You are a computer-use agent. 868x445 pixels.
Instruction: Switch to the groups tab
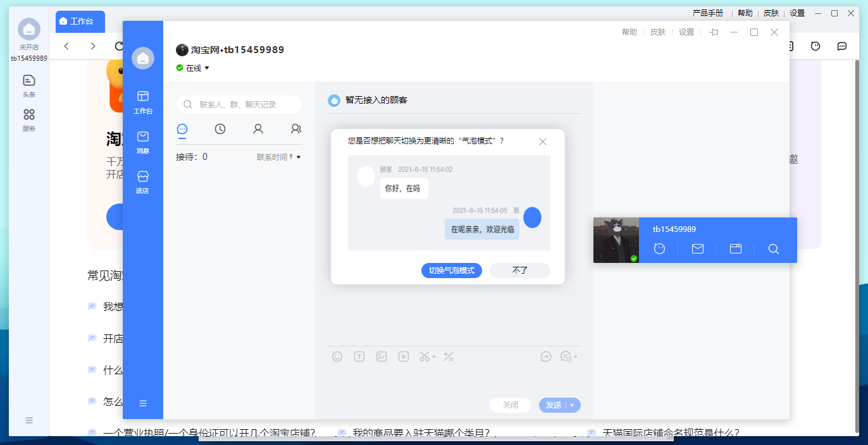pyautogui.click(x=296, y=129)
